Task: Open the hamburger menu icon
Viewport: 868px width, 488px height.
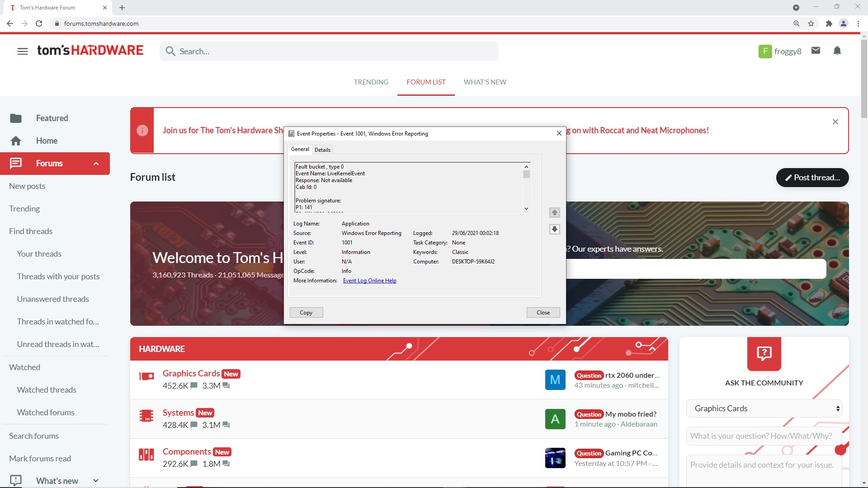Action: [x=23, y=51]
